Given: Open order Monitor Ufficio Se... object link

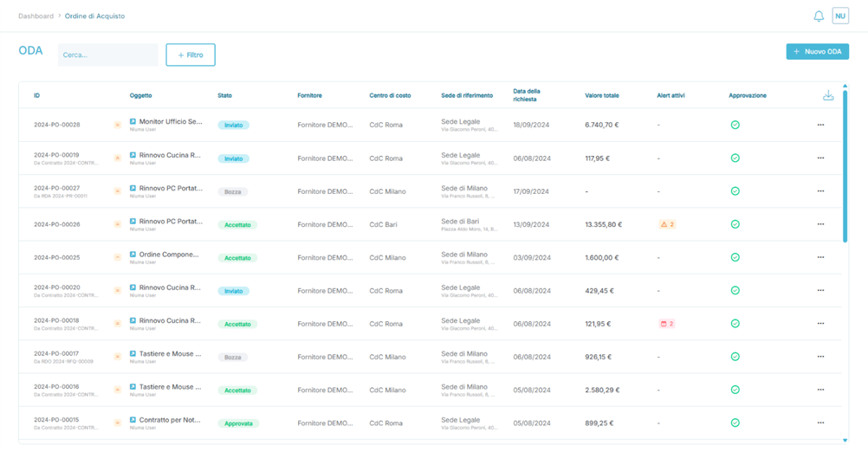Looking at the screenshot, I should (171, 121).
